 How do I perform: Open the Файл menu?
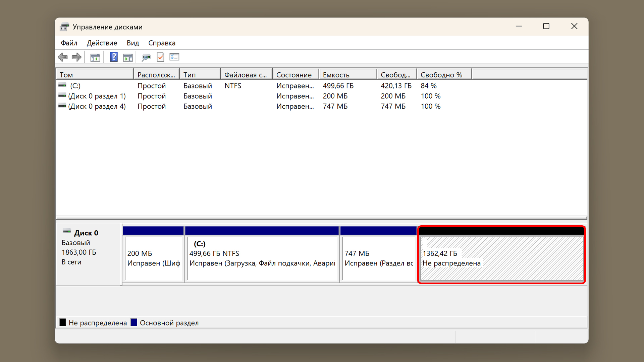pos(69,43)
